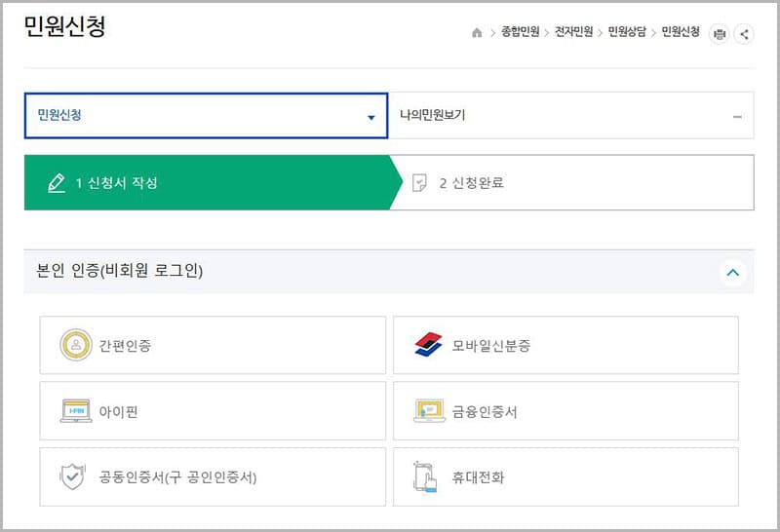The image size is (780, 532).
Task: Navigate to 민원상담 breadcrumb link
Action: click(627, 33)
